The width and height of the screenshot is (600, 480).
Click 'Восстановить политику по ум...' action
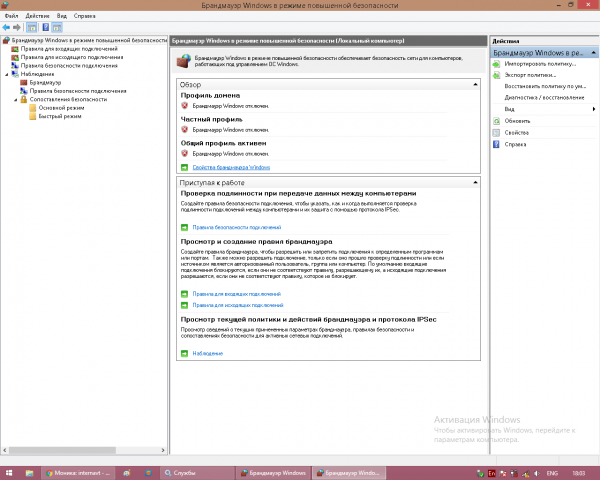click(x=545, y=87)
